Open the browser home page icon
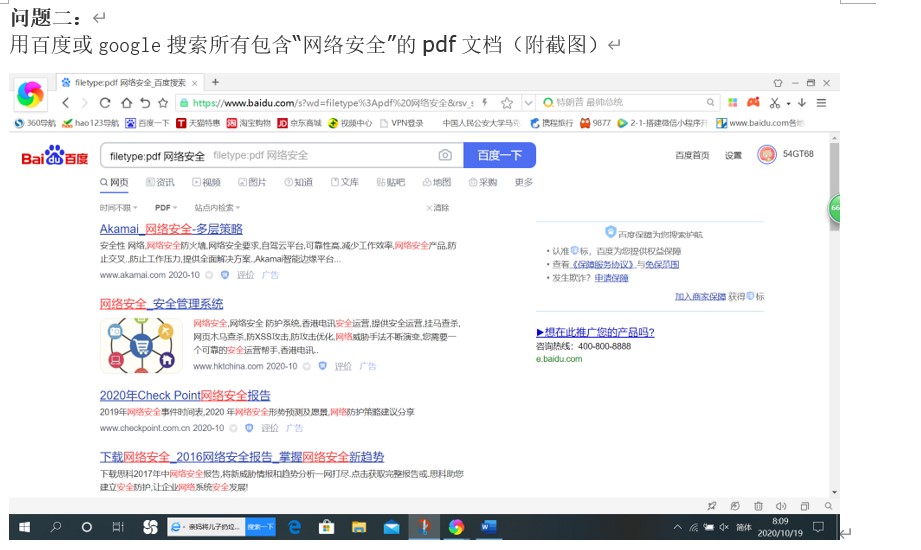Viewport: 921px width, 550px height. coord(126,103)
